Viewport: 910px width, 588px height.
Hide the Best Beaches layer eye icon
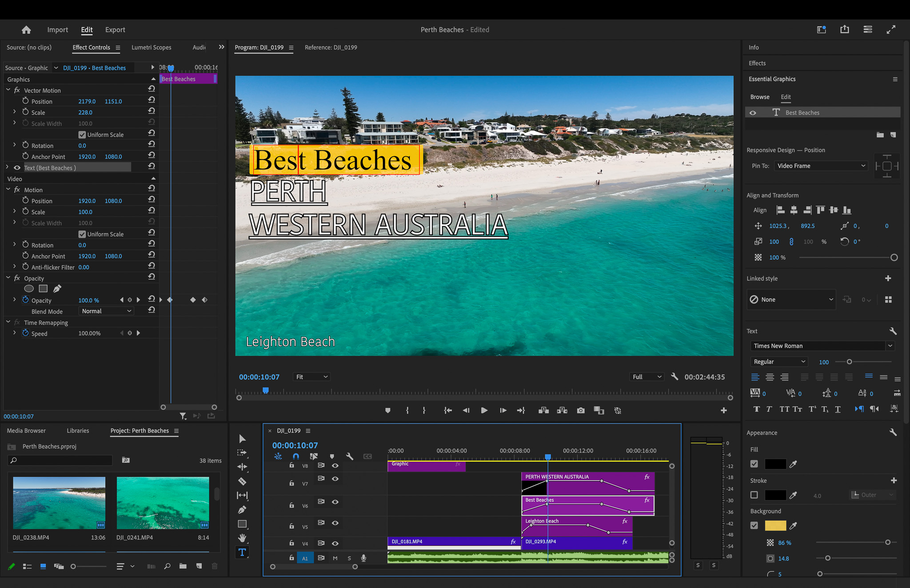click(x=753, y=113)
